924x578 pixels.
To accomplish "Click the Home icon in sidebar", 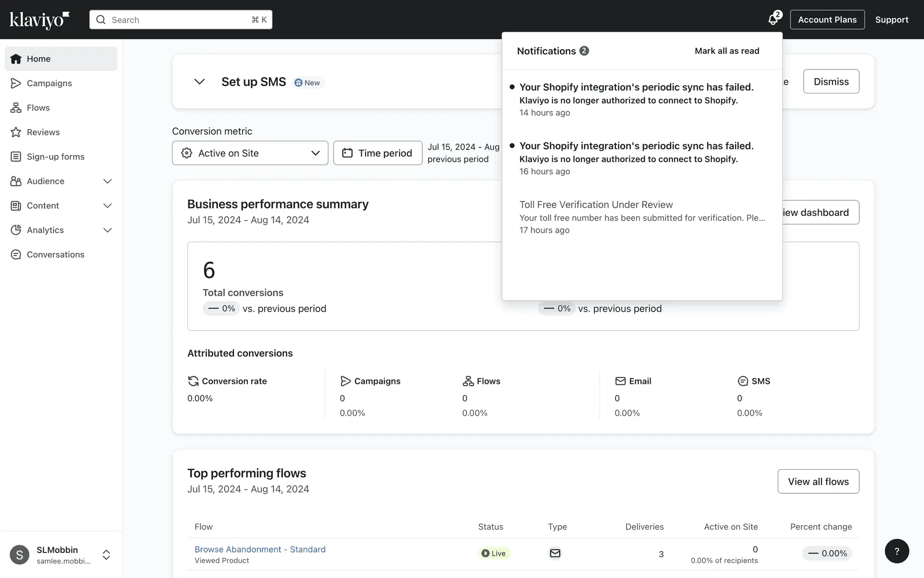I will pyautogui.click(x=16, y=59).
